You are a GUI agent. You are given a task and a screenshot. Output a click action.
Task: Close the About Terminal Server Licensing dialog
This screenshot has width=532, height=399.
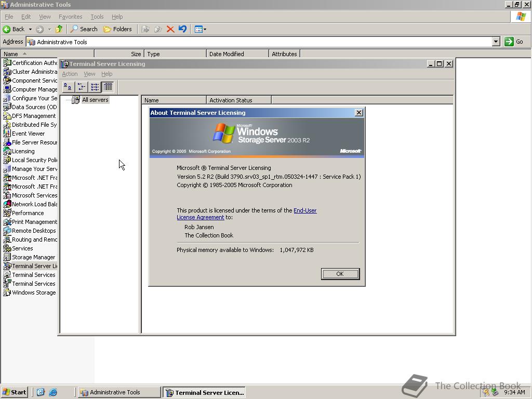tap(358, 113)
